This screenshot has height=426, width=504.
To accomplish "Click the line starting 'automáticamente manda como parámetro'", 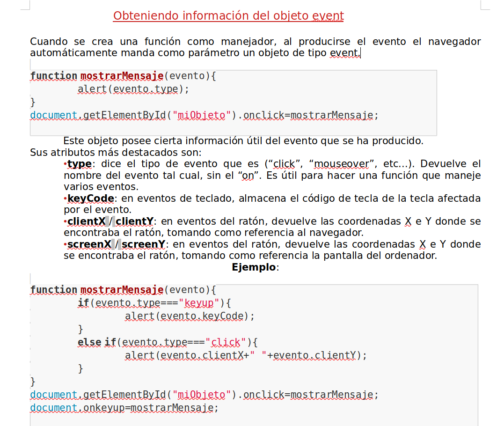I will pos(195,53).
